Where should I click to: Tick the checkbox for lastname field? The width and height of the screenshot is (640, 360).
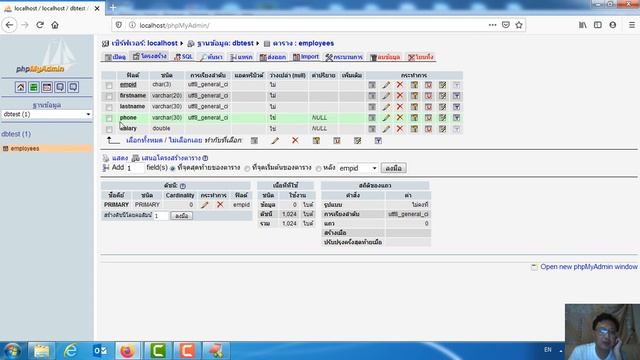click(109, 107)
